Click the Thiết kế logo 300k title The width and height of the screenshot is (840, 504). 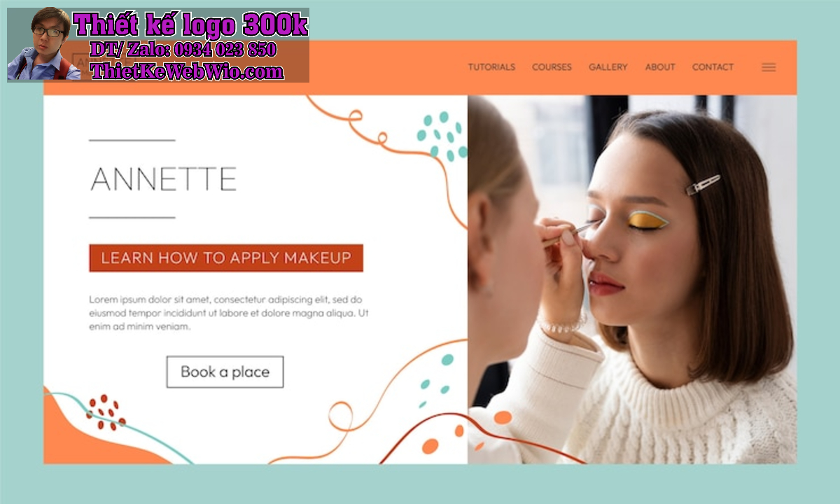click(190, 25)
